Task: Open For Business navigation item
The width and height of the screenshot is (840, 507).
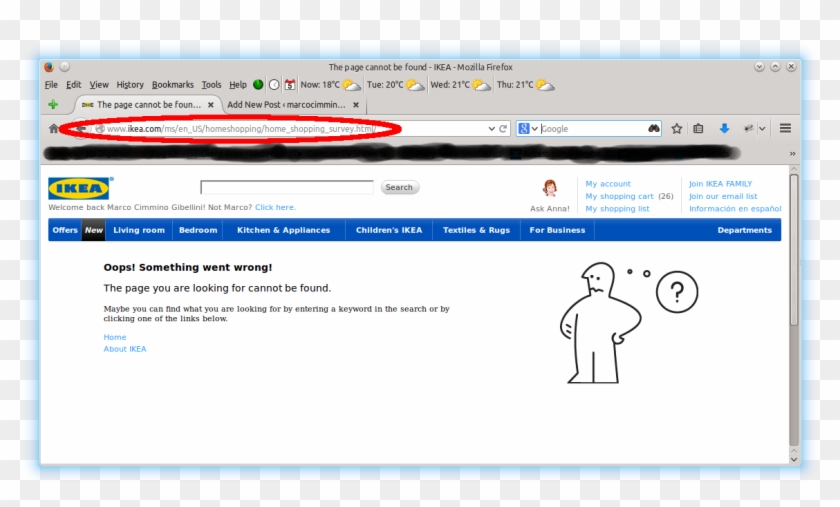Action: point(557,230)
